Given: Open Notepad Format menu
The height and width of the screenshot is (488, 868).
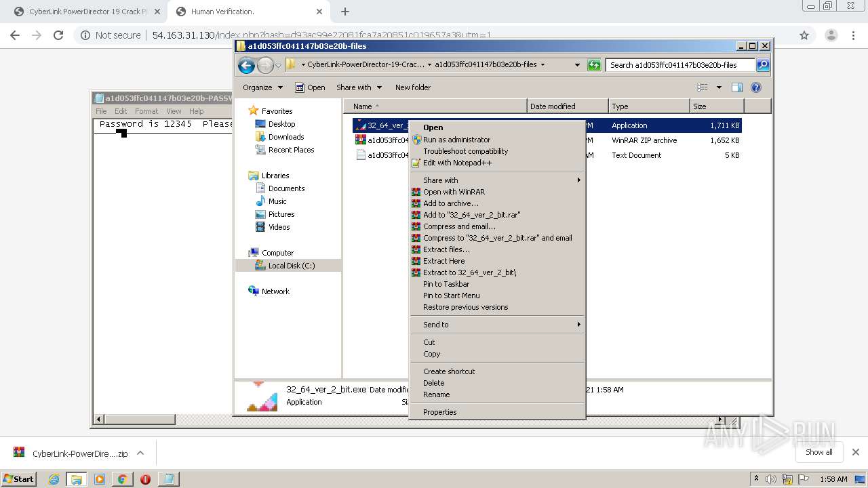Looking at the screenshot, I should pos(146,111).
